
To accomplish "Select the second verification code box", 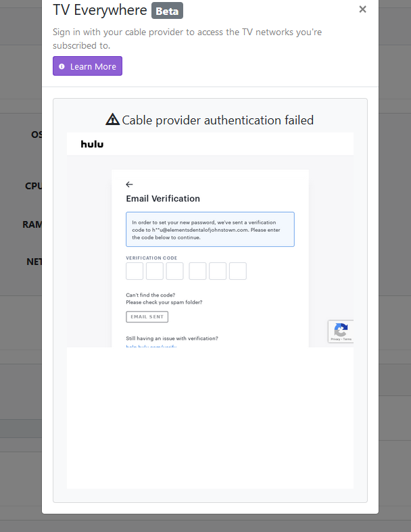I will click(155, 271).
